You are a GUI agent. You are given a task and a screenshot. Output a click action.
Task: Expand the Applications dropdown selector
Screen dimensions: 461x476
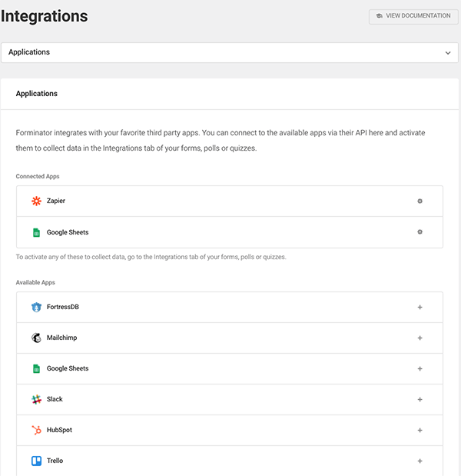pos(230,52)
